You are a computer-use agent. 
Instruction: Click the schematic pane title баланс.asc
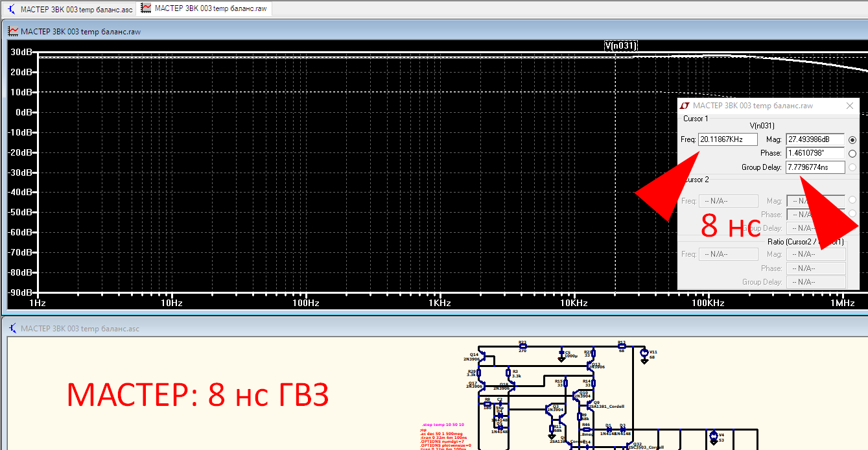pos(80,329)
